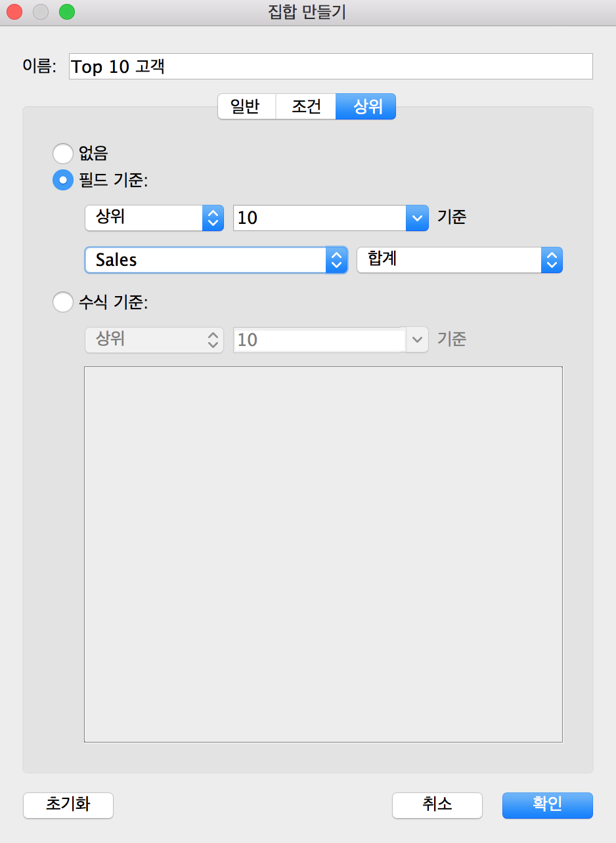Viewport: 616px width, 843px height.
Task: Confirm the set with the 확인 button
Action: (547, 806)
